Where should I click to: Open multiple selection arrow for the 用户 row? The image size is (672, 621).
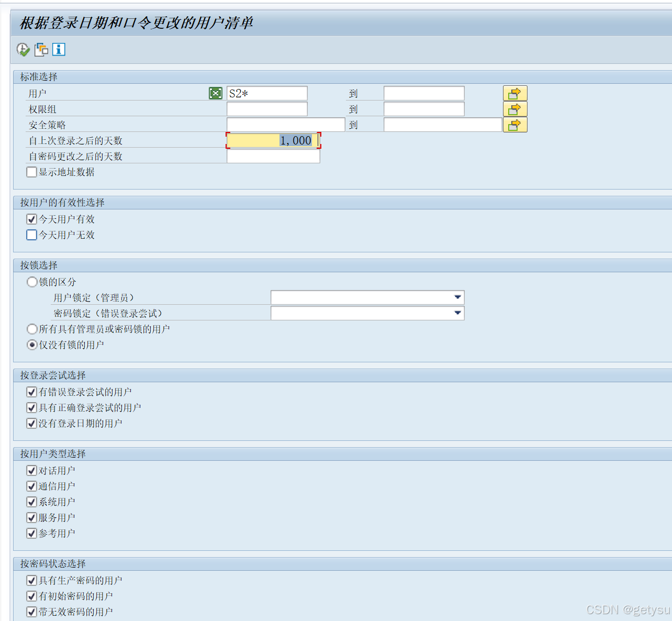[515, 93]
